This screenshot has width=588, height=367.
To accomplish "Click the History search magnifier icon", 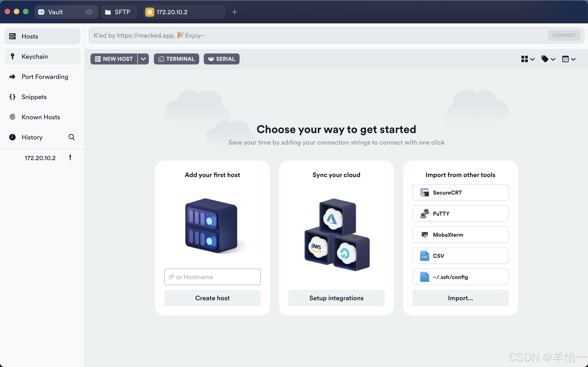I will 71,137.
